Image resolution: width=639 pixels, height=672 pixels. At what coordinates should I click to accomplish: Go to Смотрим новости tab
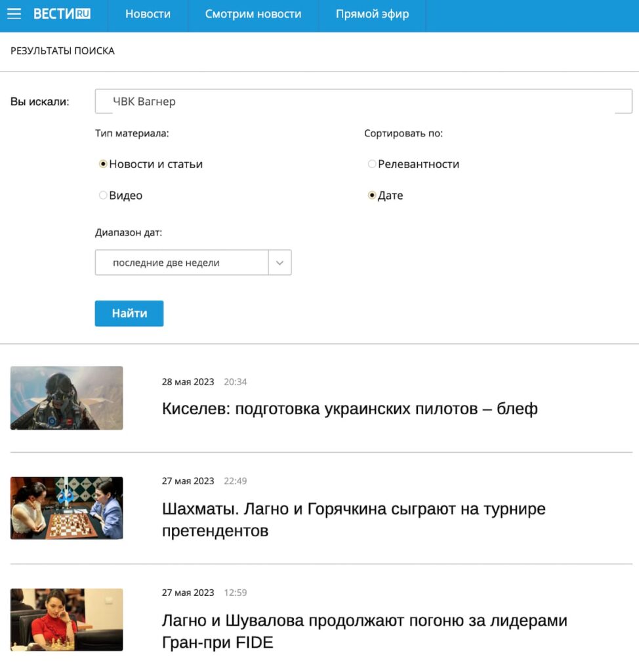pos(253,14)
